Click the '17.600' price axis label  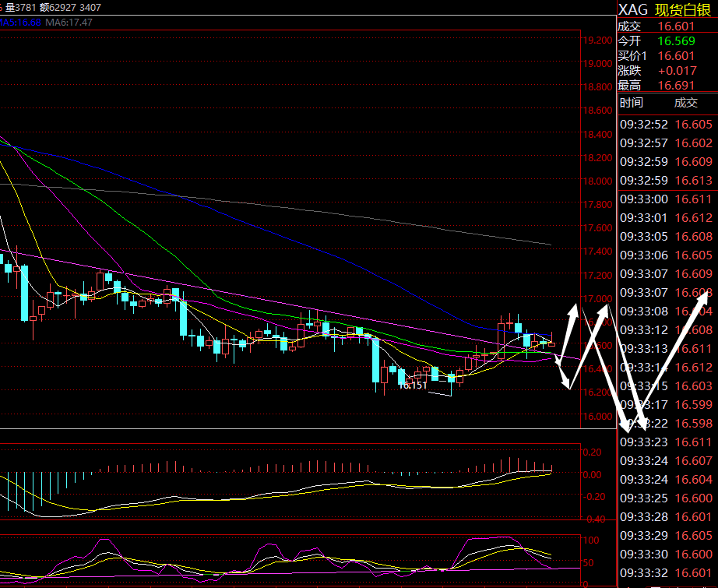click(597, 227)
